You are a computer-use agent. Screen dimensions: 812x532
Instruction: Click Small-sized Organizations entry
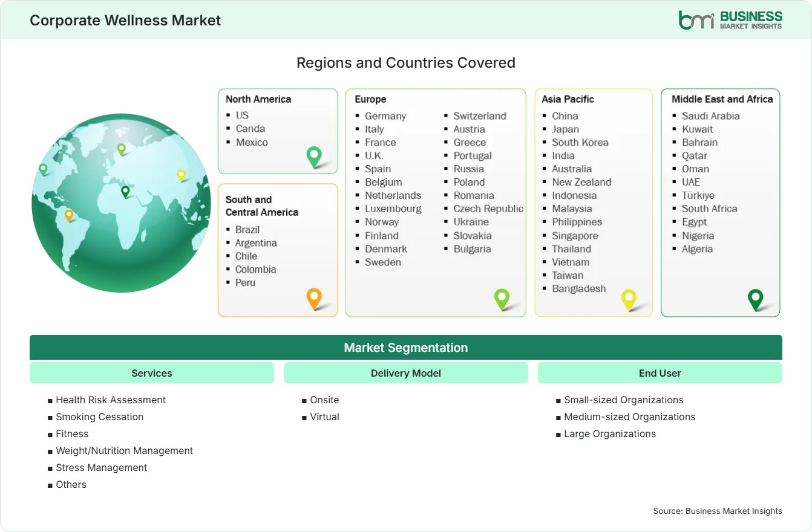624,400
